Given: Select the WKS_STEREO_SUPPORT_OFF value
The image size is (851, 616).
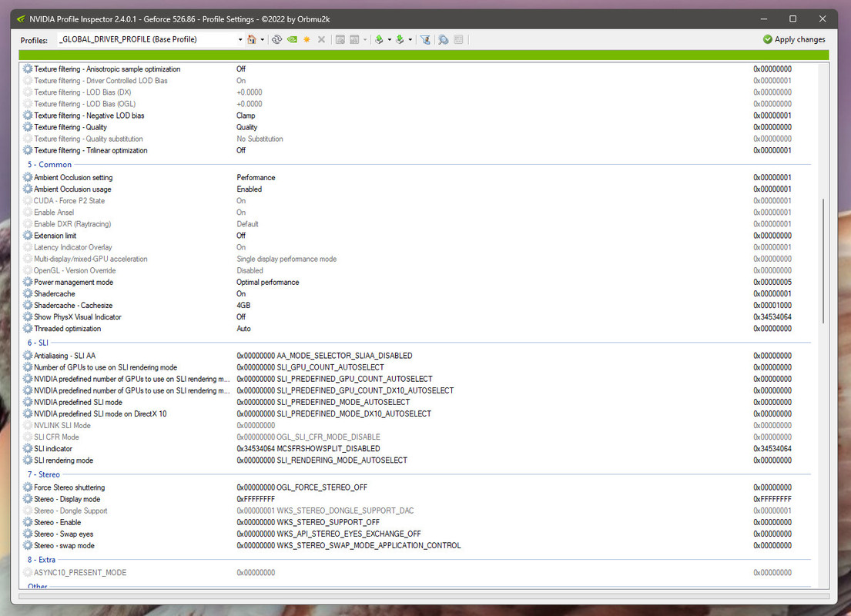Looking at the screenshot, I should click(x=308, y=522).
